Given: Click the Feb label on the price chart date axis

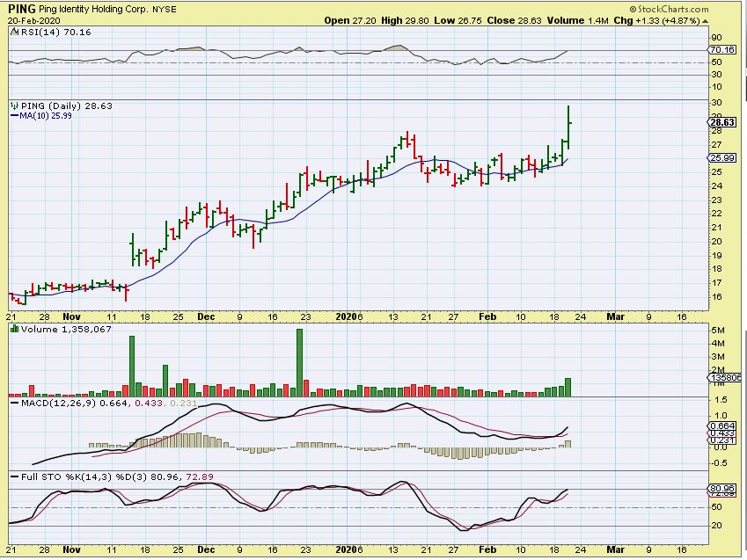Looking at the screenshot, I should [x=487, y=316].
